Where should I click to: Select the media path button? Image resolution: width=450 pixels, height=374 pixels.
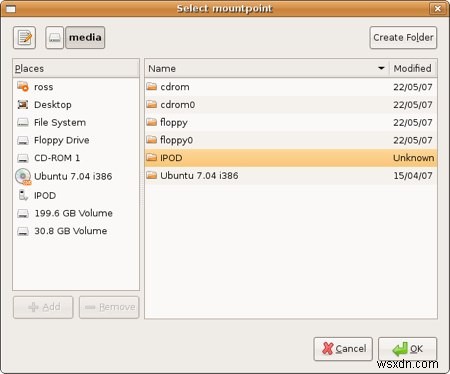(x=85, y=37)
